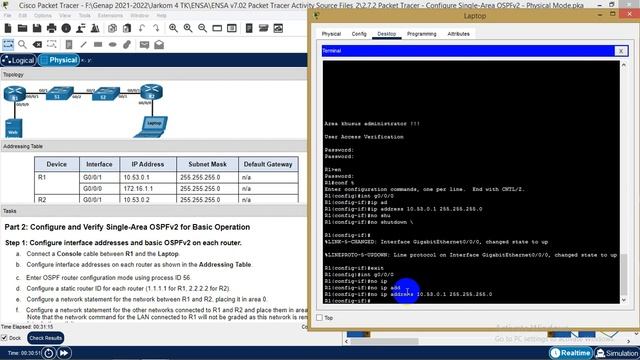This screenshot has height=360, width=640.
Task: Undo the last action
Action: [142, 28]
